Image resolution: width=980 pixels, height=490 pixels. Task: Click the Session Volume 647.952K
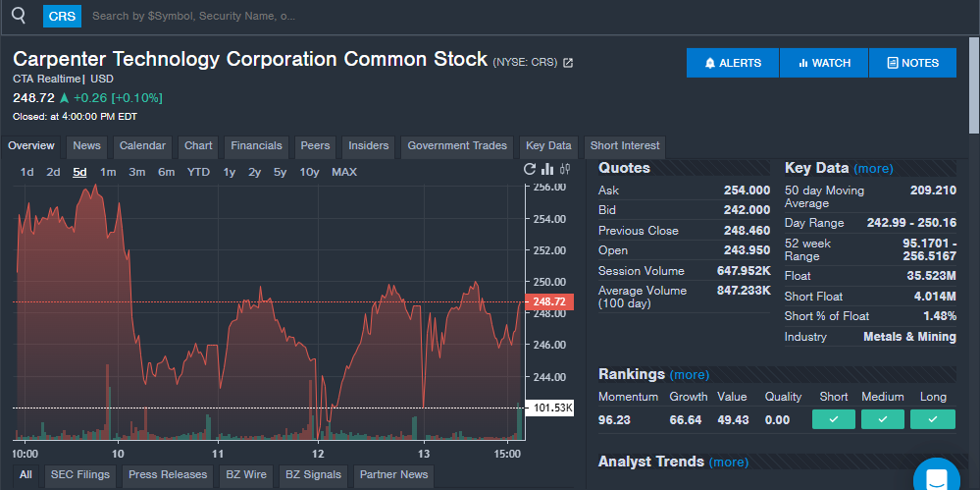coord(744,271)
